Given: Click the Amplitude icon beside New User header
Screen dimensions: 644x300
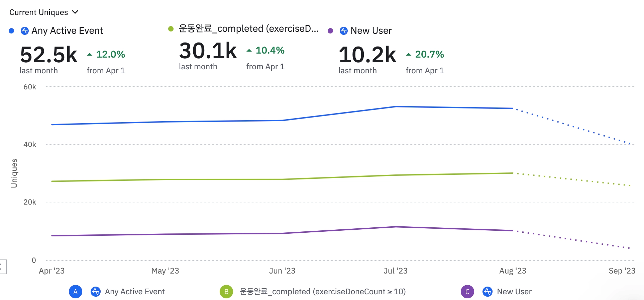Looking at the screenshot, I should click(344, 31).
